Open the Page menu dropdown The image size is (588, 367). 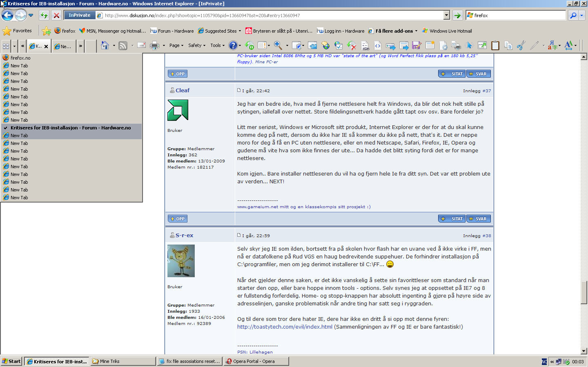(176, 45)
